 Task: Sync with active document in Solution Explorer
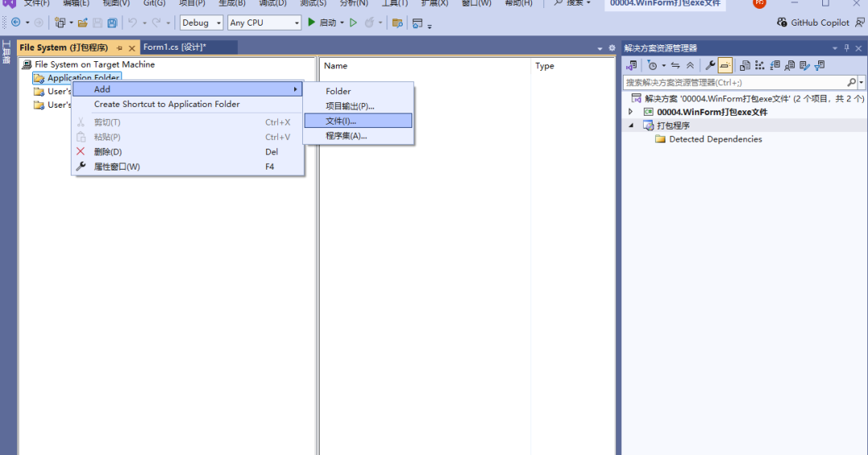(675, 65)
